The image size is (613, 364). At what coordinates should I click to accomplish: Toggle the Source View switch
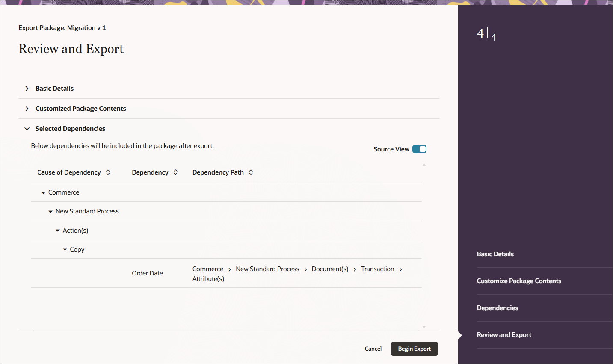pyautogui.click(x=419, y=149)
